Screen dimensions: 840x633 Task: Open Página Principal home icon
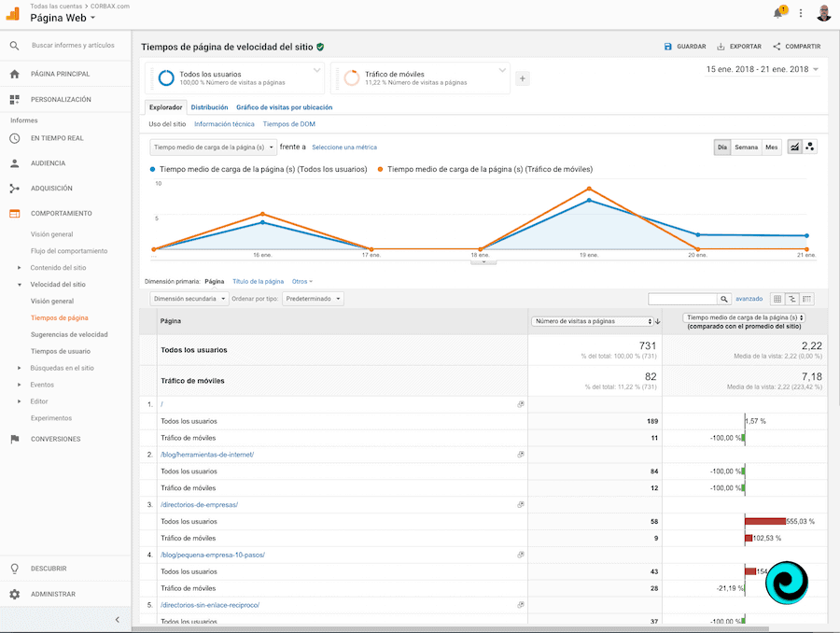coord(14,74)
